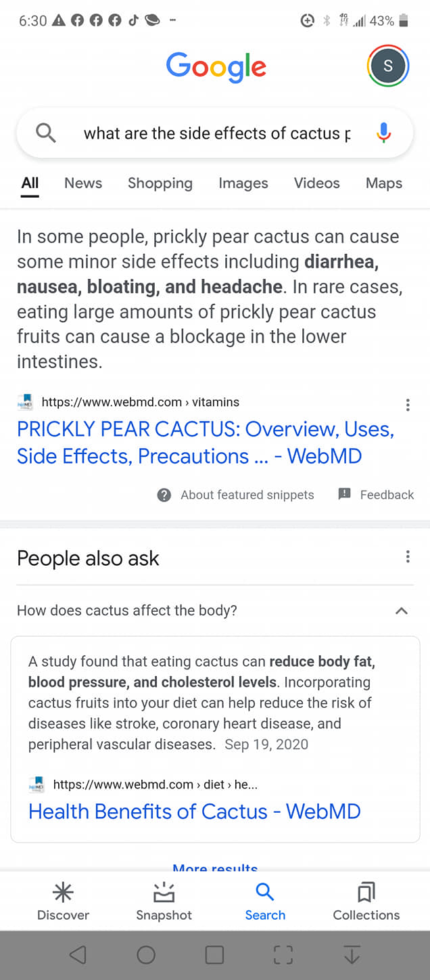
Task: Open three-dot menu for People also ask
Action: pyautogui.click(x=407, y=557)
